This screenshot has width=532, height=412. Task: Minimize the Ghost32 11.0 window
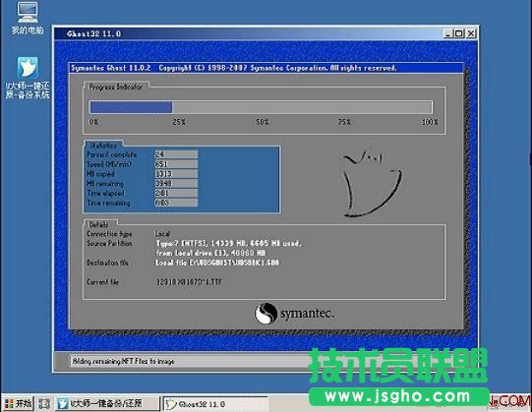(x=448, y=33)
